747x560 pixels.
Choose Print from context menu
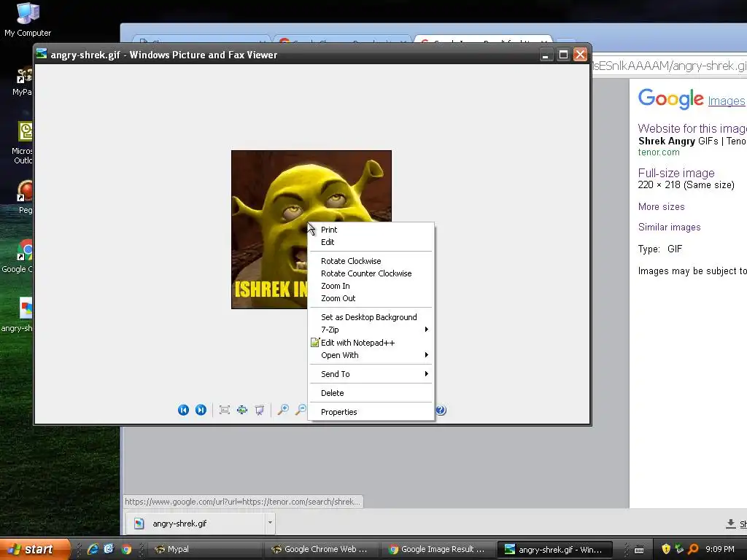[x=371, y=230]
